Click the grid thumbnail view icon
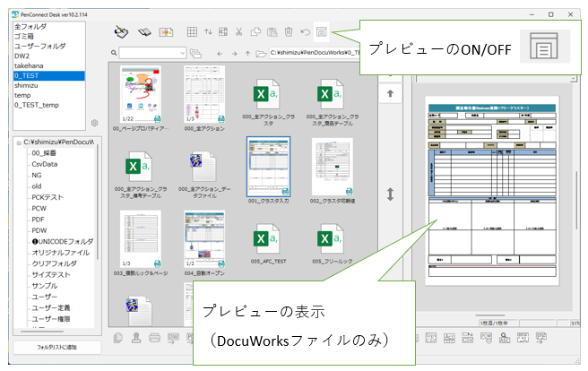 tap(192, 32)
